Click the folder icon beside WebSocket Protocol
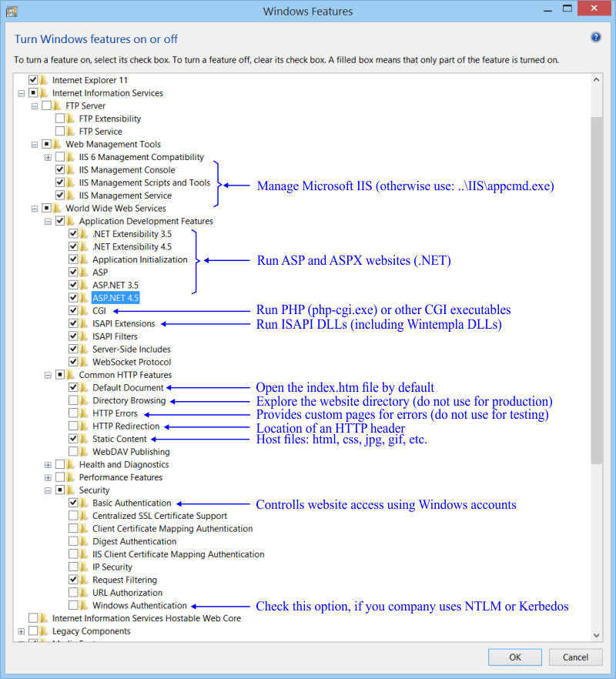The height and width of the screenshot is (679, 616). pyautogui.click(x=85, y=362)
